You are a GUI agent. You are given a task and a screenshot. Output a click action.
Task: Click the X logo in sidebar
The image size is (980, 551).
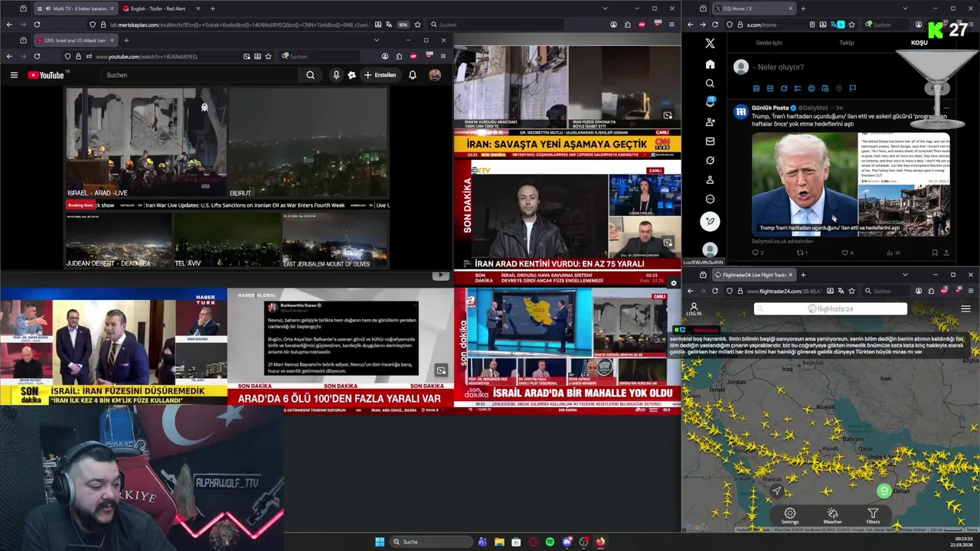pos(710,44)
